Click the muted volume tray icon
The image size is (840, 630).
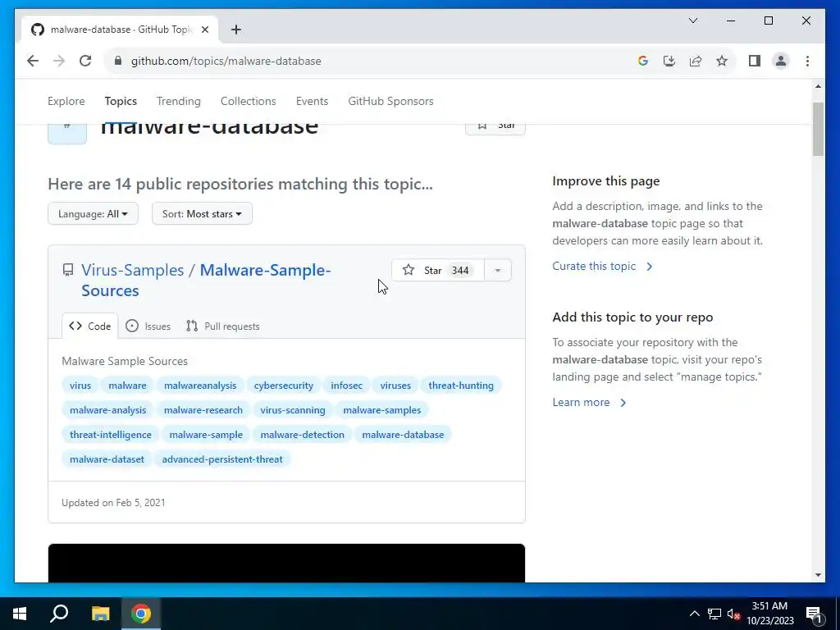pyautogui.click(x=733, y=614)
